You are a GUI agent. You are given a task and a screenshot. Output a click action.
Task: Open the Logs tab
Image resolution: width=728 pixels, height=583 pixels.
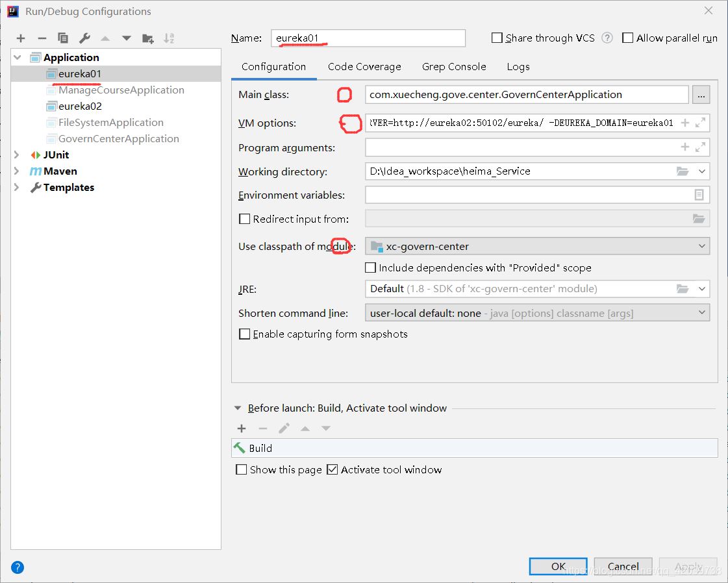tap(518, 67)
